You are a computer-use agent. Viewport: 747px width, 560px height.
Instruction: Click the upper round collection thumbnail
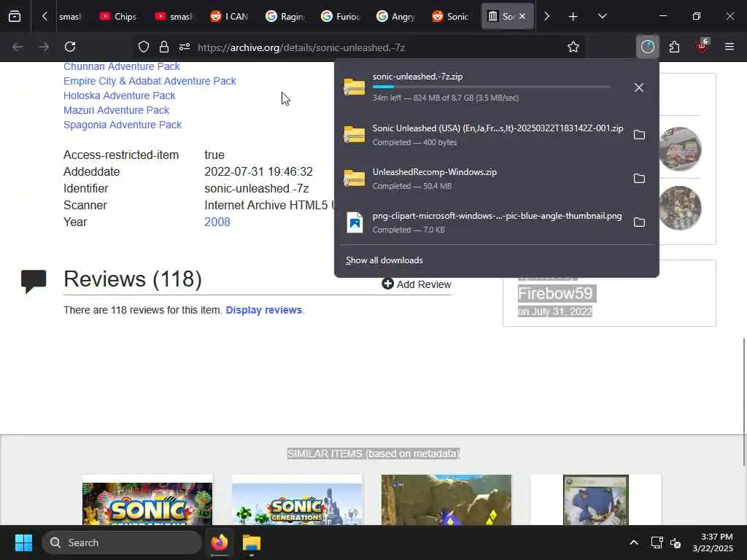680,149
